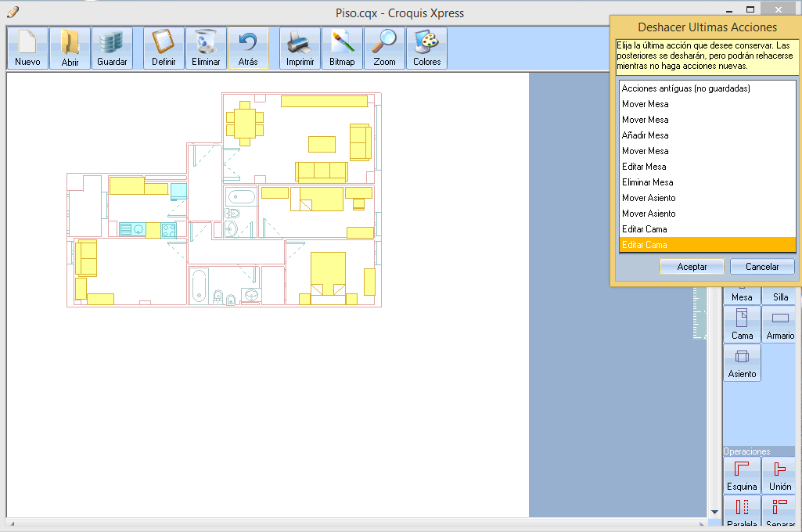The width and height of the screenshot is (802, 532).
Task: Export using the Bitmap tool
Action: coord(342,48)
